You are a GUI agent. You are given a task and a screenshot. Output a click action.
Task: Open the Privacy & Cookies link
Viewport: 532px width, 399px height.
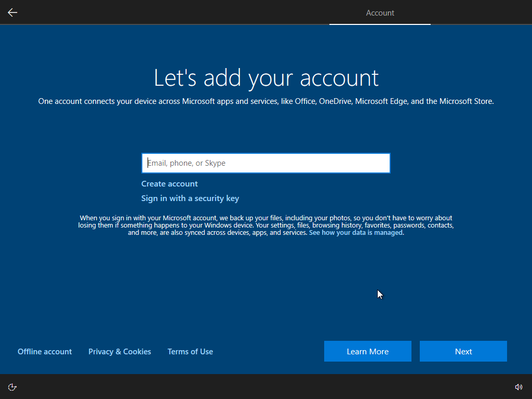pos(119,352)
